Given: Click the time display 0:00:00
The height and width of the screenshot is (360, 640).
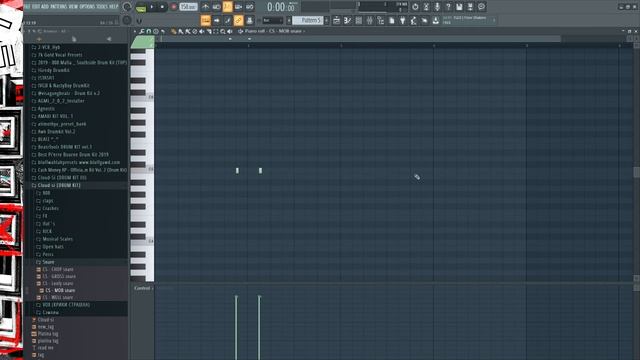Looking at the screenshot, I should tap(280, 7).
